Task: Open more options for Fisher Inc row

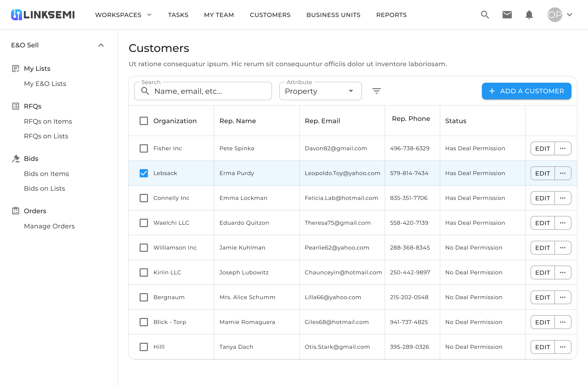Action: (x=563, y=148)
